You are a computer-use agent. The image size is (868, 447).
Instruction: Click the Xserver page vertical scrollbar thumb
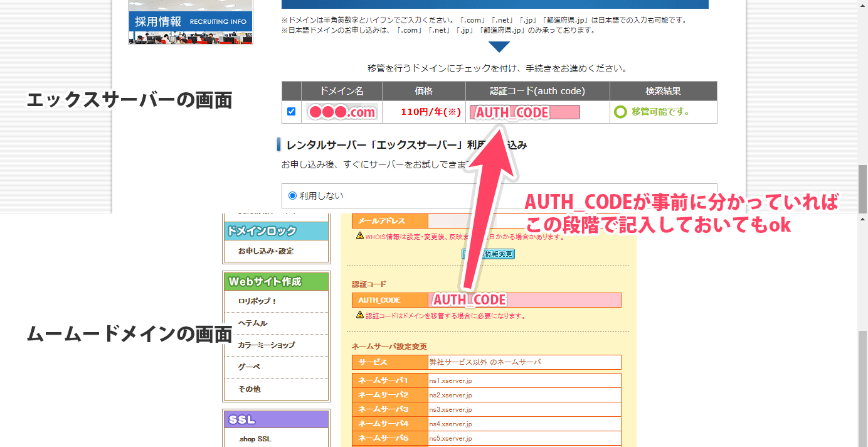pyautogui.click(x=862, y=188)
